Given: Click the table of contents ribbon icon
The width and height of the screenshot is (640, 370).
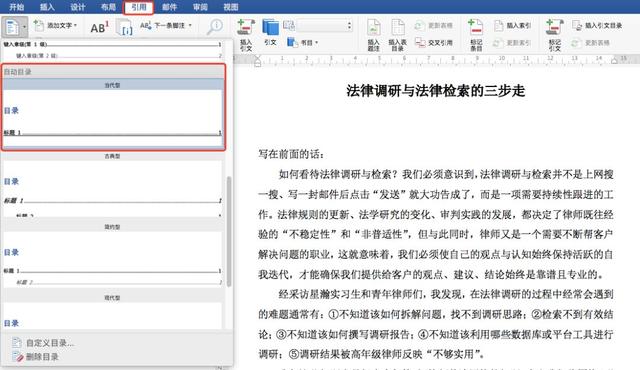Looking at the screenshot, I should coord(12,27).
